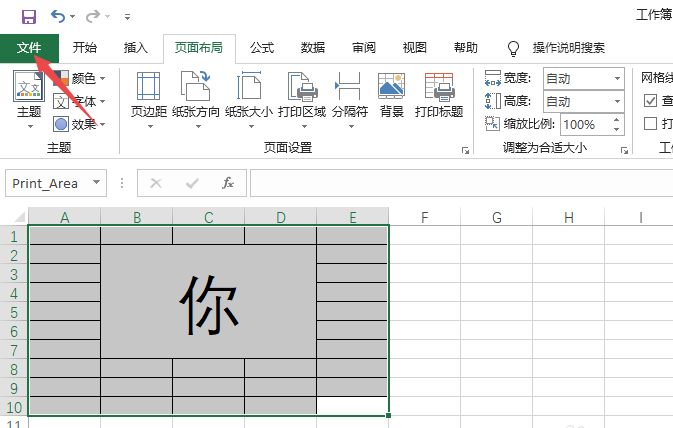Click the 分隔符 breaks icon
Viewport: 673px width, 428px height.
pyautogui.click(x=349, y=86)
